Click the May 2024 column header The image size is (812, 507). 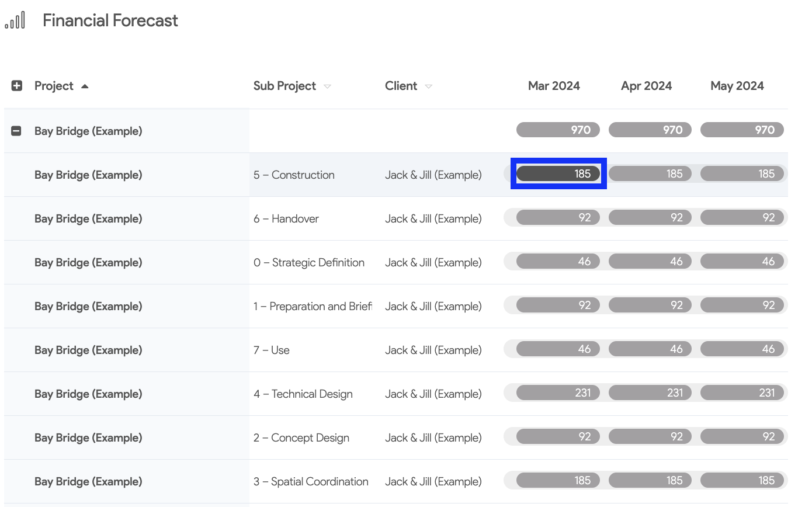click(737, 86)
